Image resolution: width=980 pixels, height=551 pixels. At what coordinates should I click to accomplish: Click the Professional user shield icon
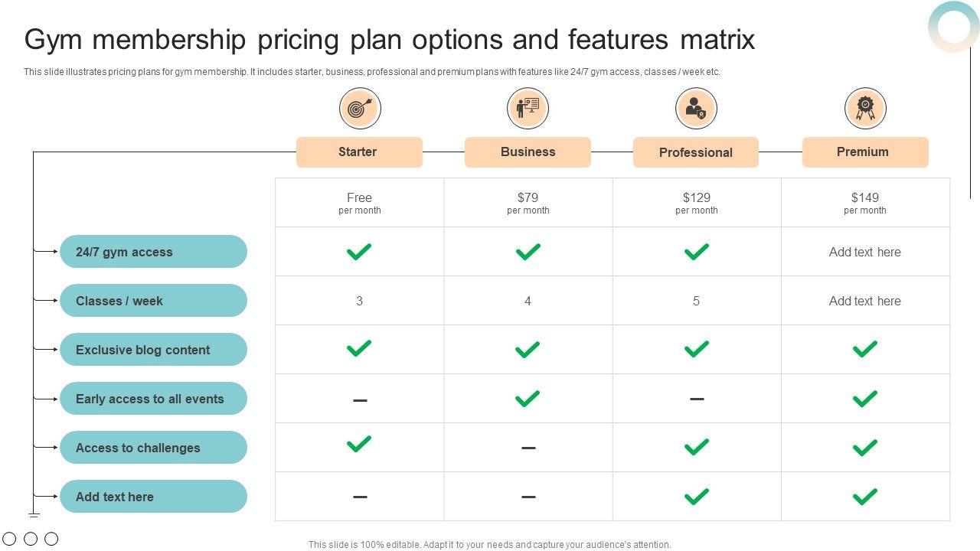[x=696, y=108]
